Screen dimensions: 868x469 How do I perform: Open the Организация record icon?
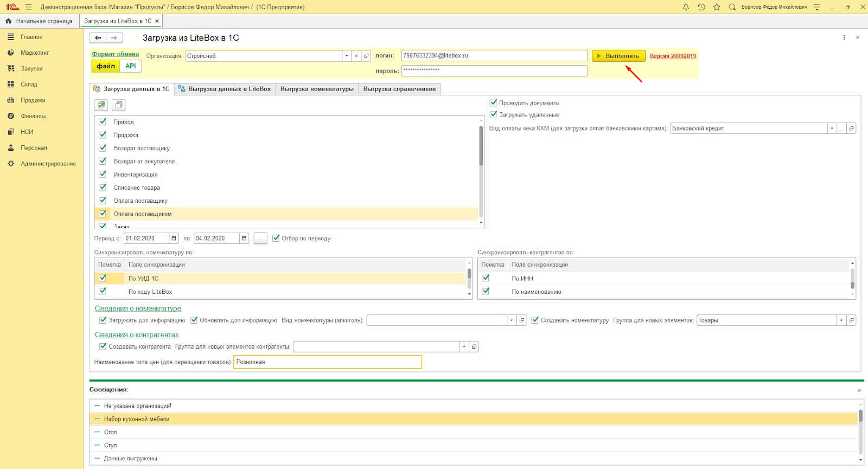click(366, 56)
